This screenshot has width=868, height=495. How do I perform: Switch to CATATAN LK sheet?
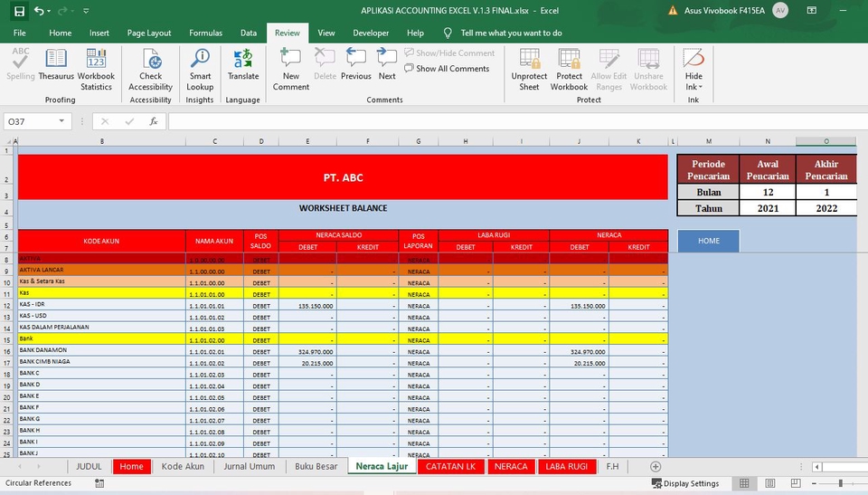(450, 466)
